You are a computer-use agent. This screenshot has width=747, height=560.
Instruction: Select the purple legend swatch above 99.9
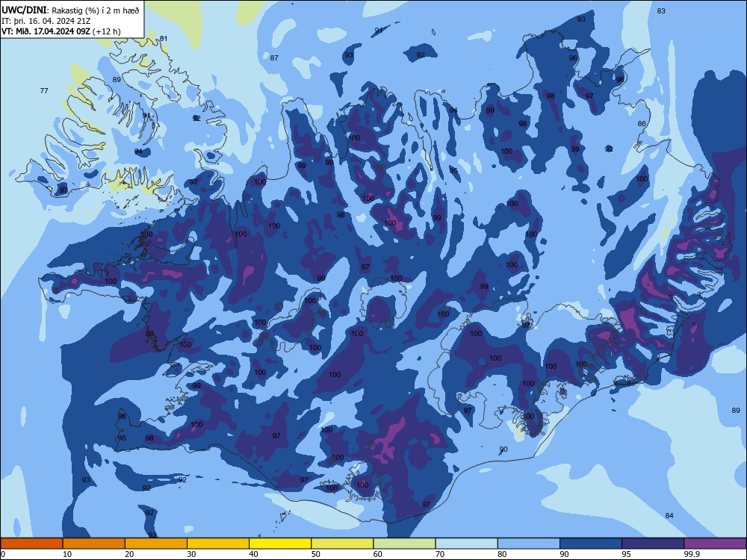point(715,544)
